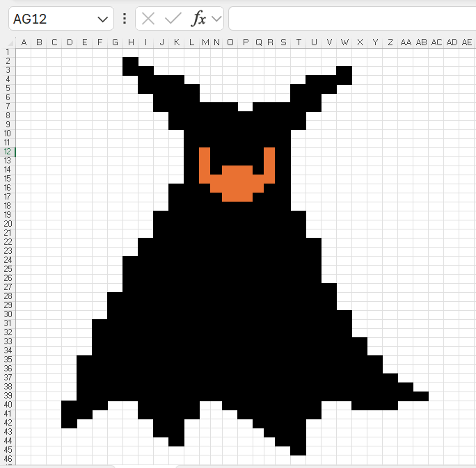Select column L header
The width and height of the screenshot is (476, 468).
pos(192,42)
